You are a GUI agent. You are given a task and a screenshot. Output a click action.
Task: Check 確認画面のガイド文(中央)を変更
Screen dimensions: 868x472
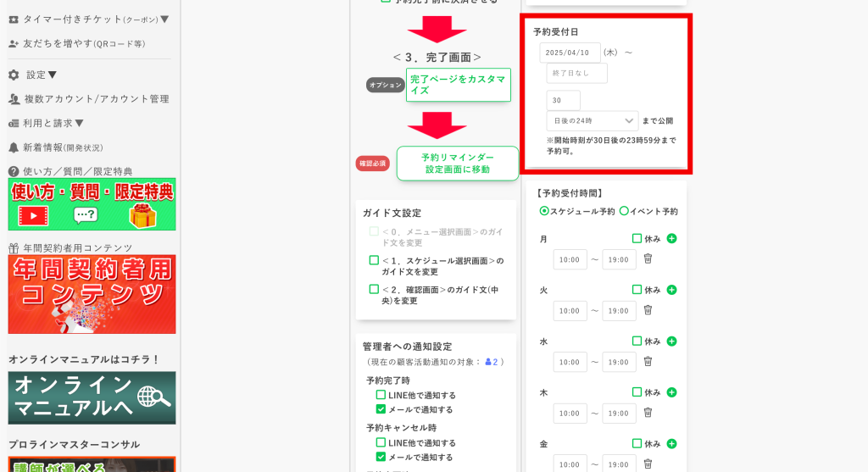click(374, 289)
